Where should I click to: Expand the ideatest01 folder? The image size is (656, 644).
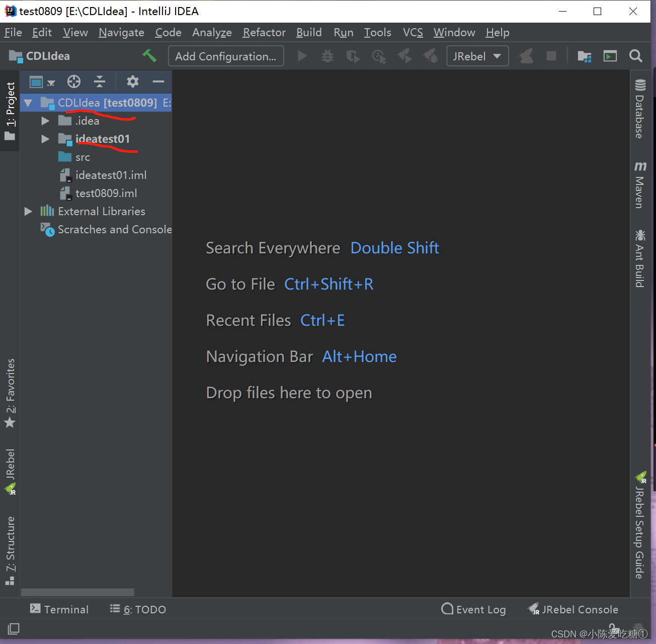coord(45,139)
